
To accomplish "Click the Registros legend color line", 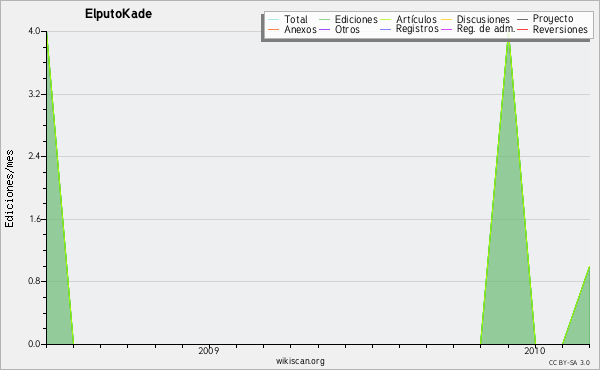I will (x=386, y=29).
